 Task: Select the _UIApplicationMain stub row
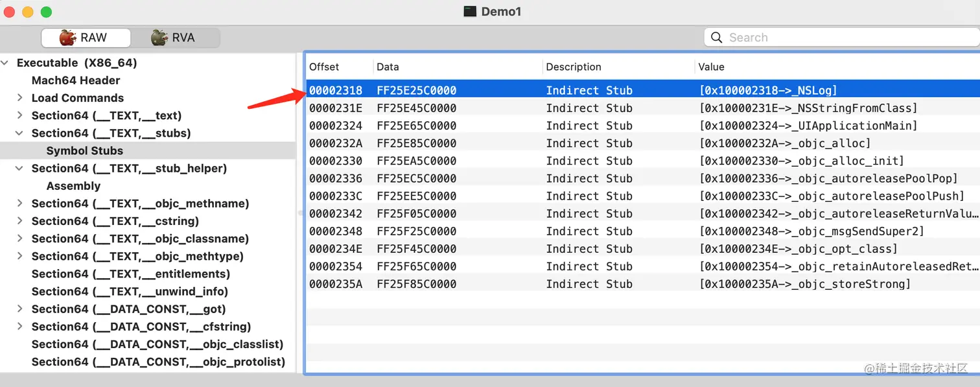click(642, 126)
